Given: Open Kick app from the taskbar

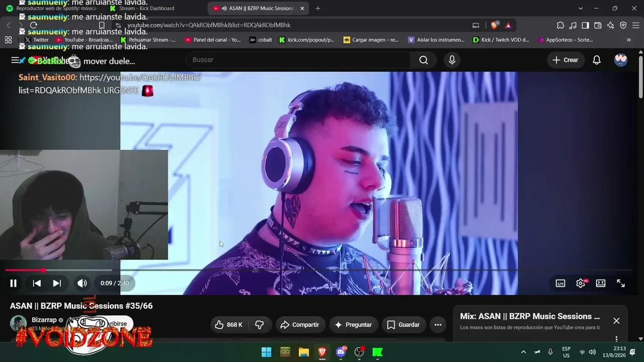Looking at the screenshot, I should tap(377, 352).
